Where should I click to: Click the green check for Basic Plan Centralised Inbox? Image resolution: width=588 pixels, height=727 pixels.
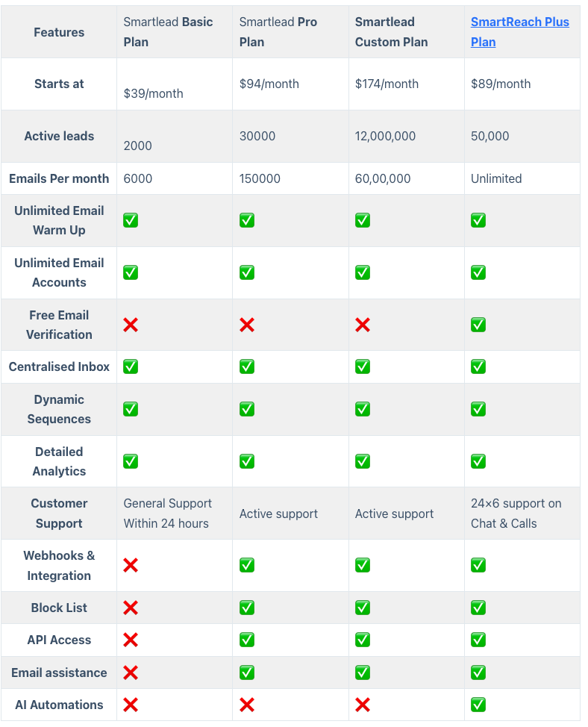tap(131, 366)
